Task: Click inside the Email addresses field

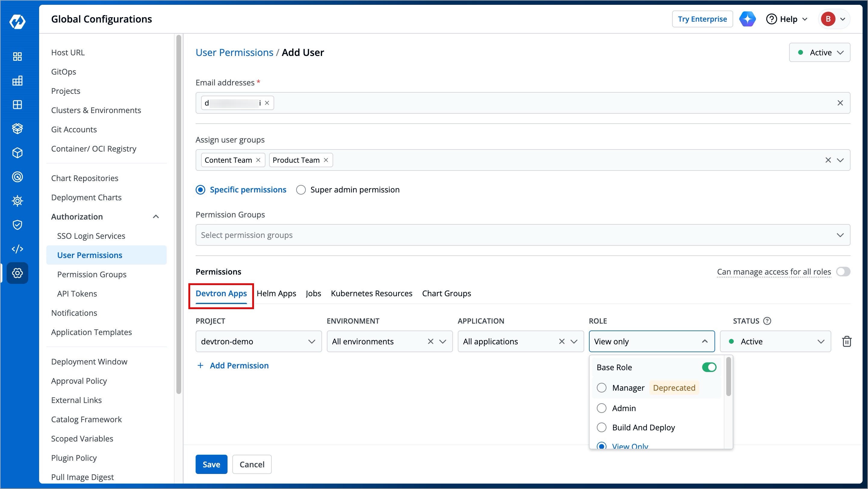Action: 522,103
